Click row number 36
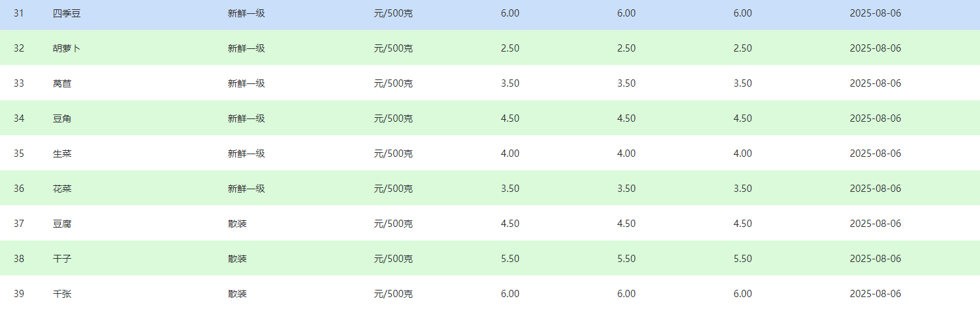This screenshot has height=313, width=980. pyautogui.click(x=19, y=189)
